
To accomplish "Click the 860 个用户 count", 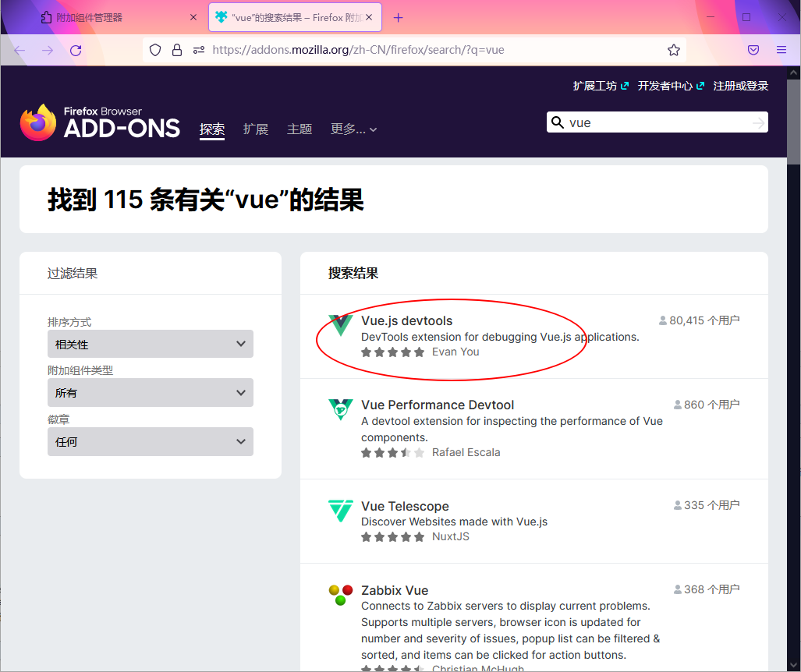I will point(707,405).
